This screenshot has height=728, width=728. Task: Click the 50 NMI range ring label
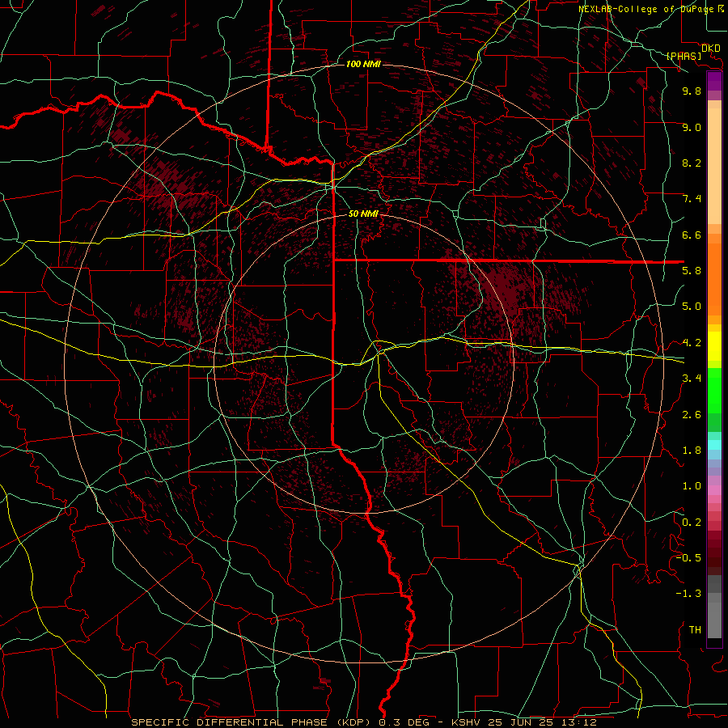(x=363, y=214)
